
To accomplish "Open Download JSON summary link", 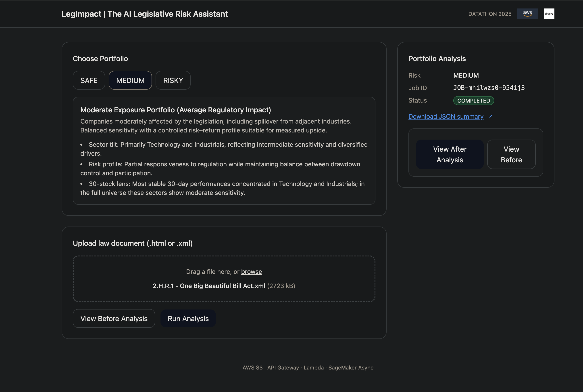I will coord(446,116).
